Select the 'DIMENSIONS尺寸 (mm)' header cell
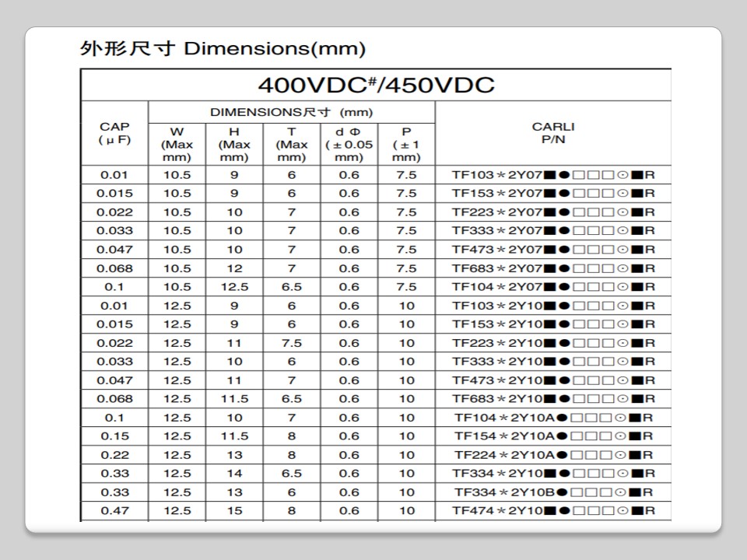Image resolution: width=747 pixels, height=560 pixels. (x=291, y=112)
